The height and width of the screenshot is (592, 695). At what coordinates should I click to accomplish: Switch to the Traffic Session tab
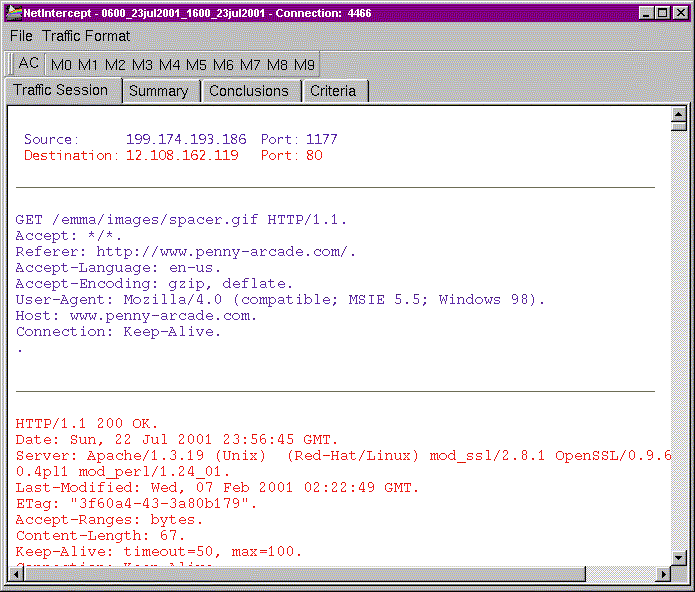(x=63, y=90)
